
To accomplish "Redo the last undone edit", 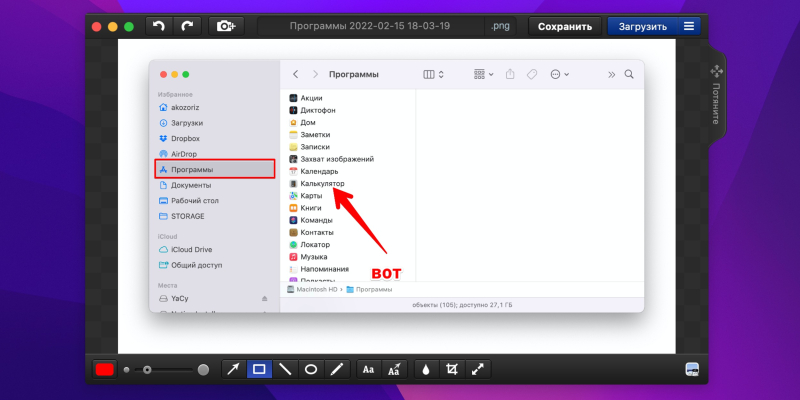I will (x=186, y=26).
